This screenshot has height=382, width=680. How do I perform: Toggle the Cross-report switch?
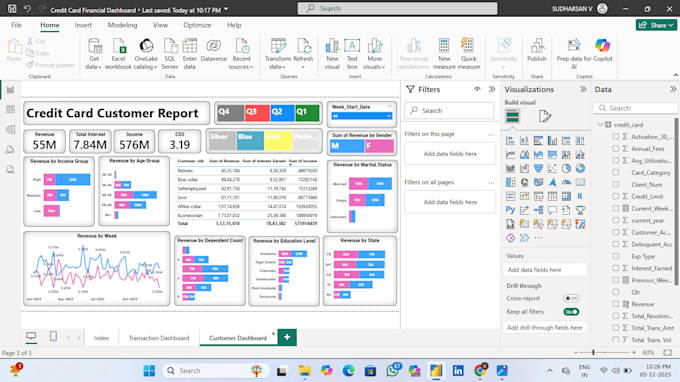571,298
